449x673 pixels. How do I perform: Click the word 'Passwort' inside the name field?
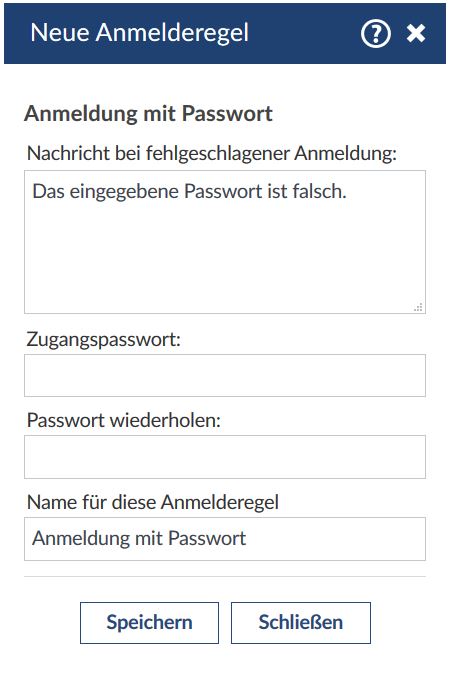[x=207, y=539]
